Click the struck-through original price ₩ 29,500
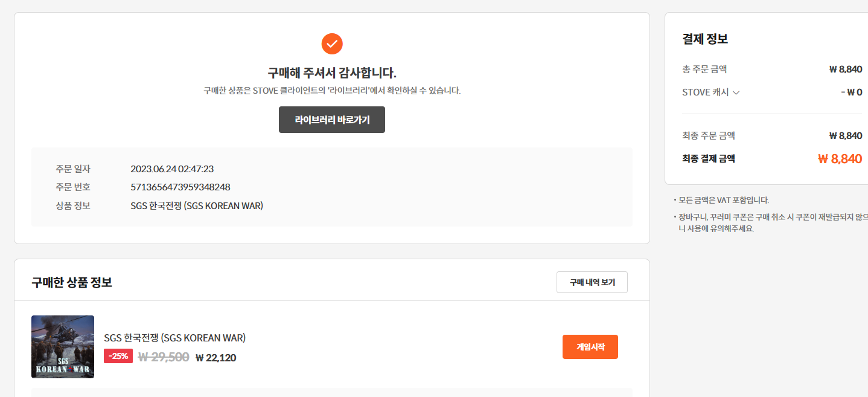 (164, 357)
